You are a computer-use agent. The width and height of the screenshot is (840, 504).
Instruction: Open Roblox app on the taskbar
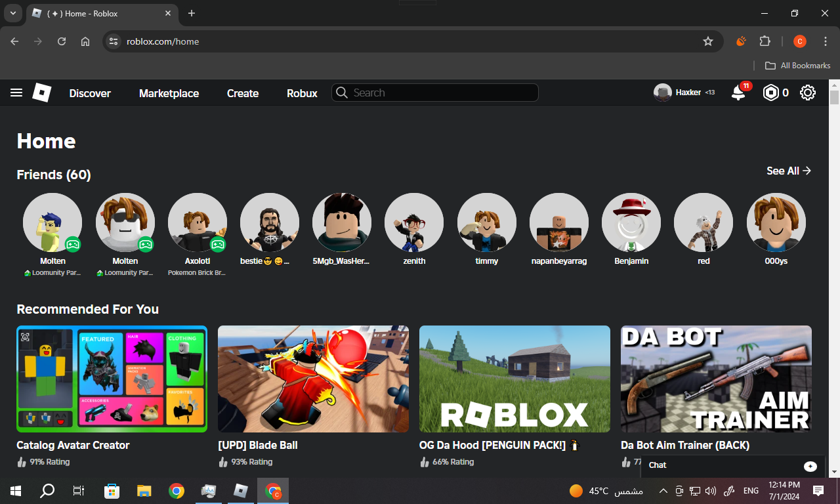coord(241,490)
